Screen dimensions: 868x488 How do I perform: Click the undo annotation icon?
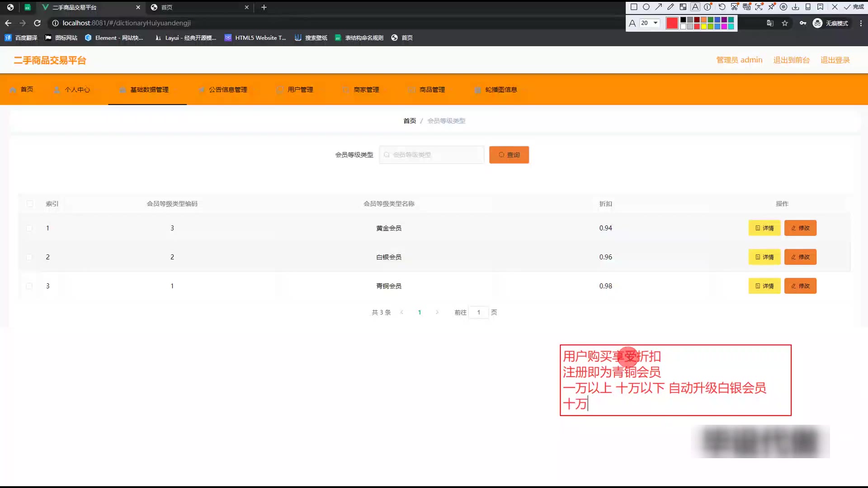point(722,7)
